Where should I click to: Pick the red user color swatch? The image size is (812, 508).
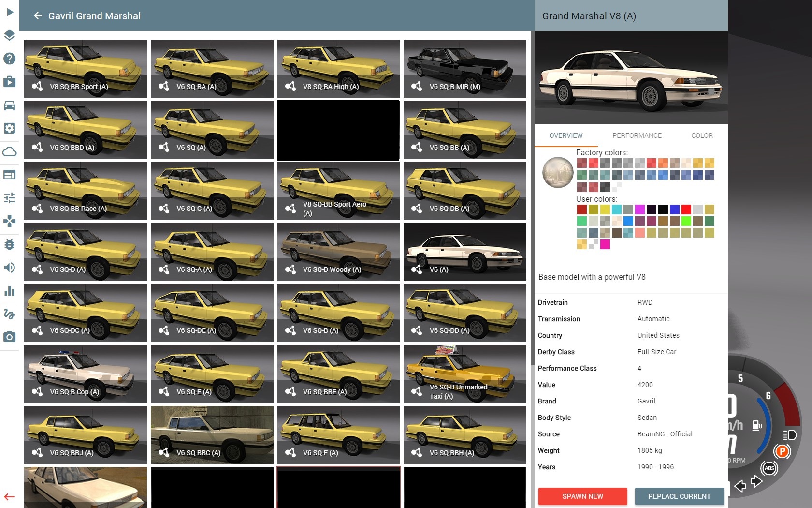point(686,209)
